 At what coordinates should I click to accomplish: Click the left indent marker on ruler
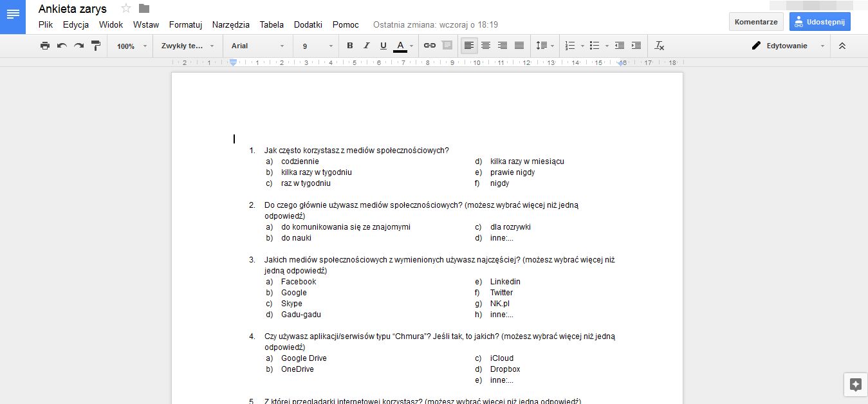tap(234, 63)
